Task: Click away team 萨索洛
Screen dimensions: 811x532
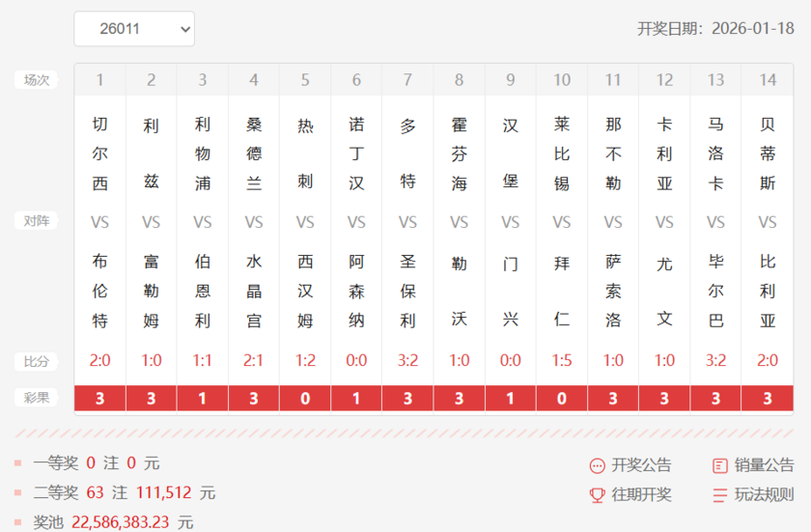Action: coord(613,291)
